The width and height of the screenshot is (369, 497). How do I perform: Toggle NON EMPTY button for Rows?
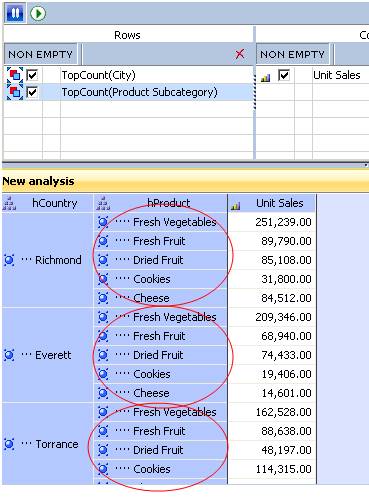40,54
